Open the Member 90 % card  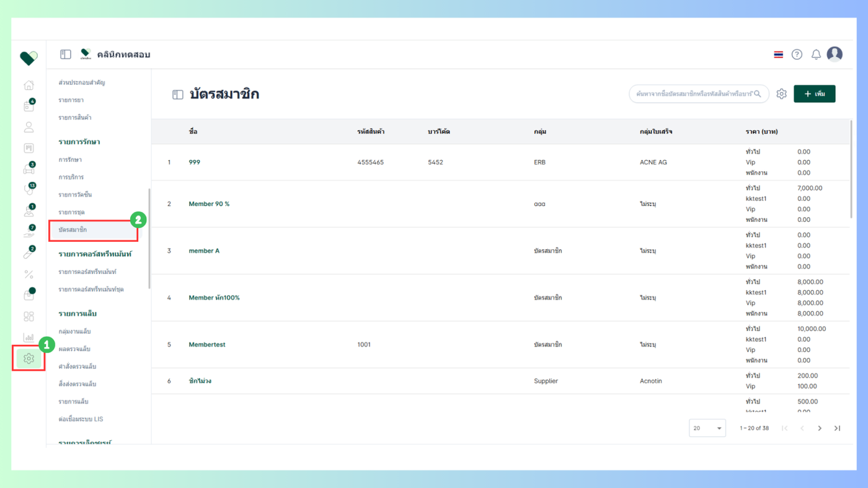[209, 204]
